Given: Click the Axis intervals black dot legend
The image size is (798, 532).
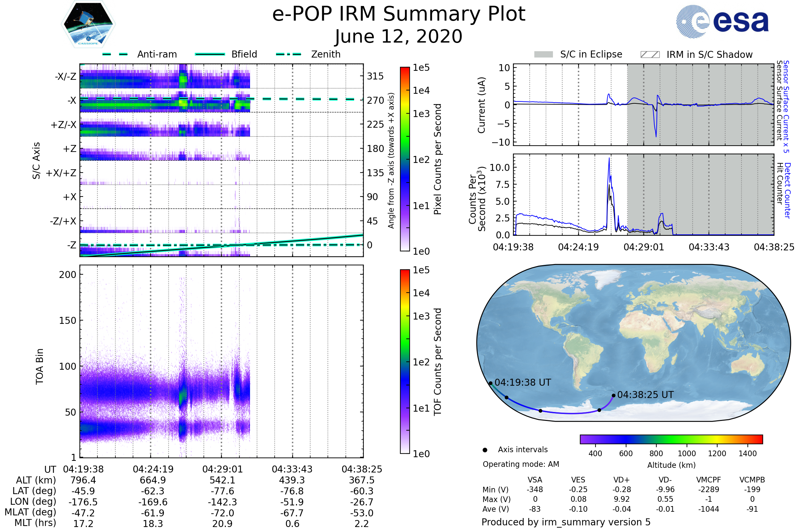Looking at the screenshot, I should (485, 450).
